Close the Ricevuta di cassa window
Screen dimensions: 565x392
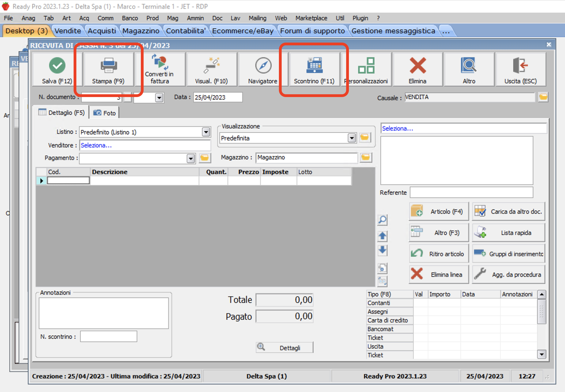549,45
